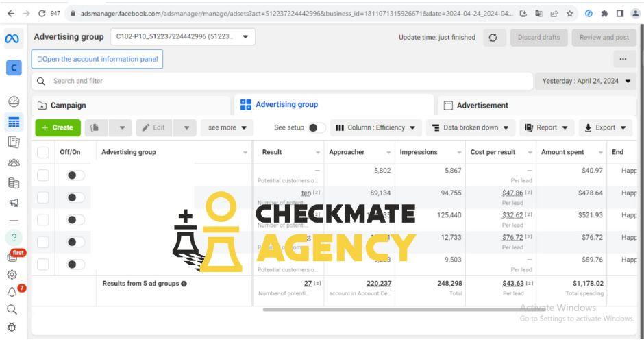
Task: Tick the select-all checkbox in table header
Action: tap(42, 153)
